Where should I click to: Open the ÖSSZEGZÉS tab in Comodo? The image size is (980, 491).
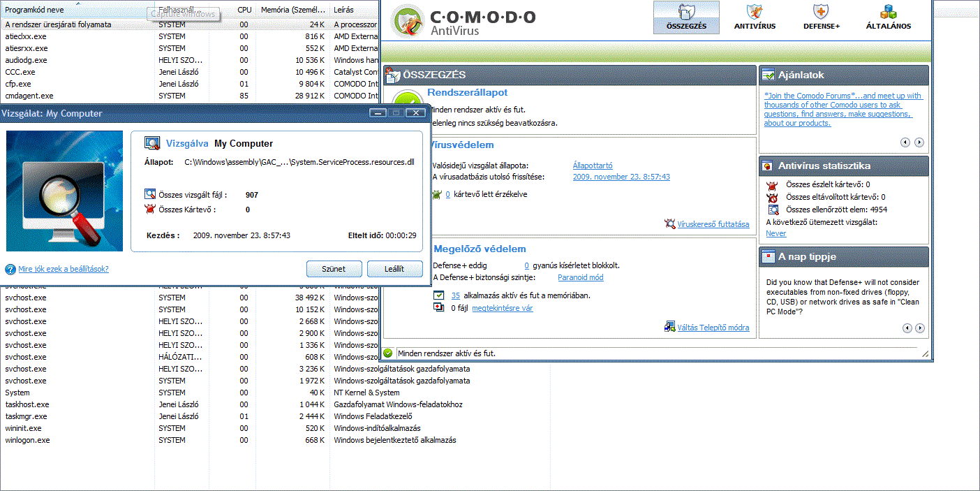[x=686, y=17]
